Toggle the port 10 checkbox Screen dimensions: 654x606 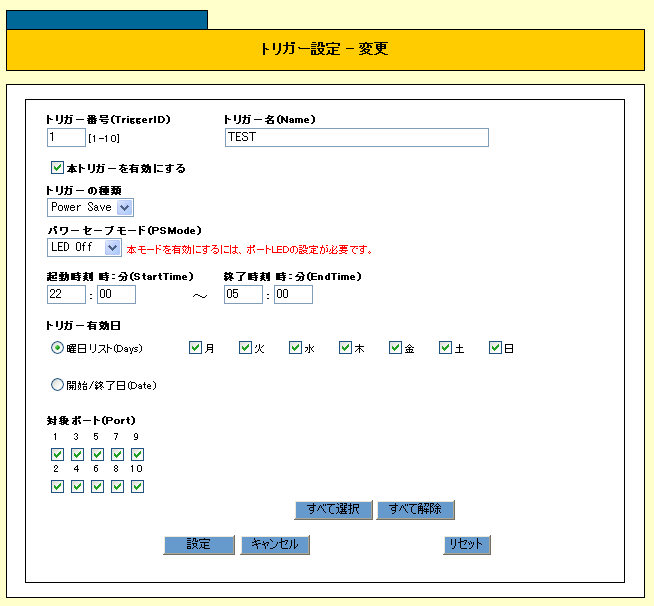click(137, 486)
